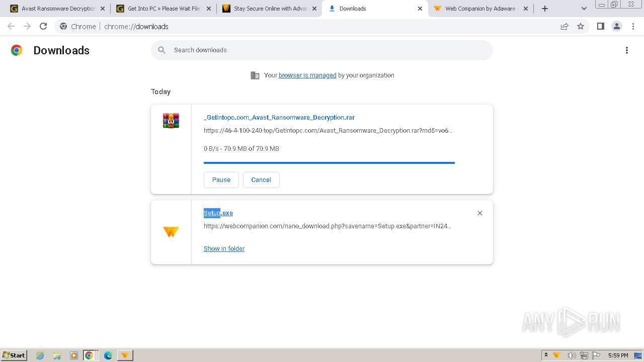Open a new browser tab
Viewport: 644px width, 362px height.
coord(545,9)
